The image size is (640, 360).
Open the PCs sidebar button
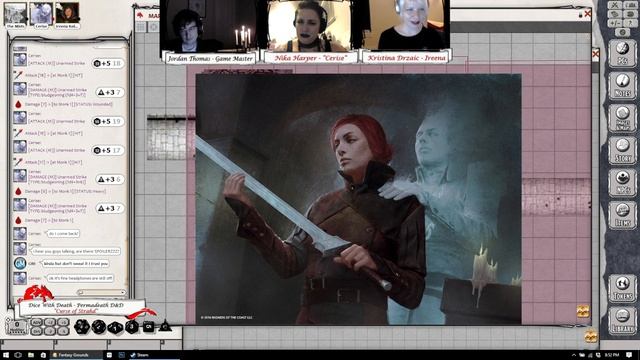[622, 53]
